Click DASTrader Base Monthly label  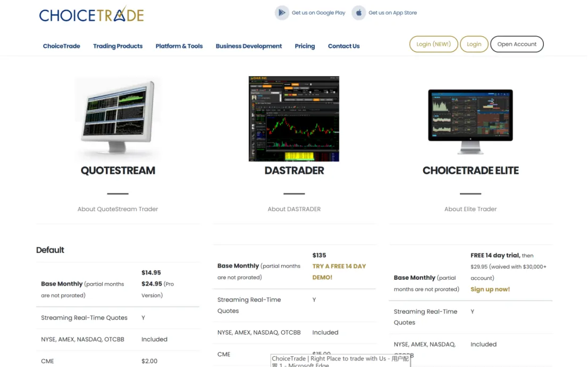pyautogui.click(x=259, y=271)
